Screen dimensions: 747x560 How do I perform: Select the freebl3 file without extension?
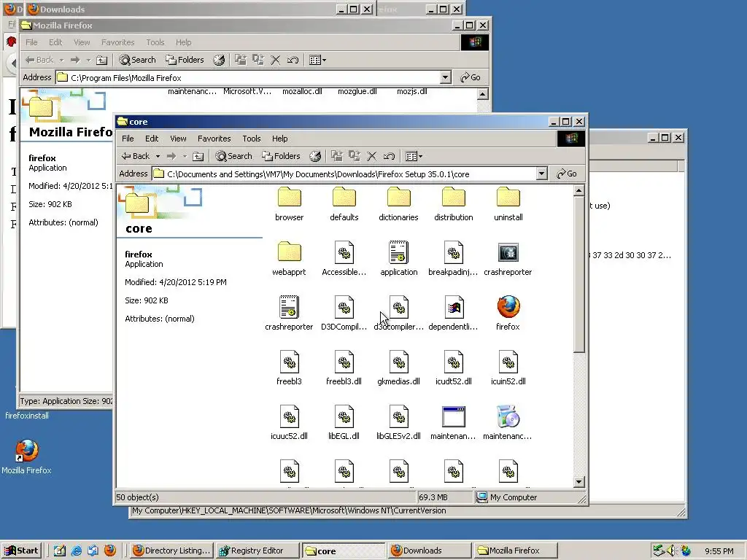[x=289, y=368]
